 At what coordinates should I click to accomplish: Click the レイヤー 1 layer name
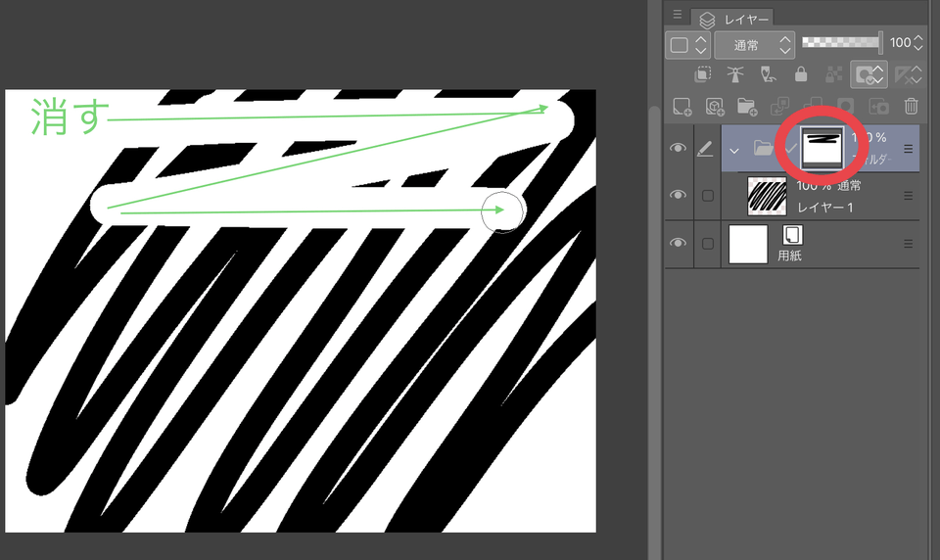(x=824, y=208)
